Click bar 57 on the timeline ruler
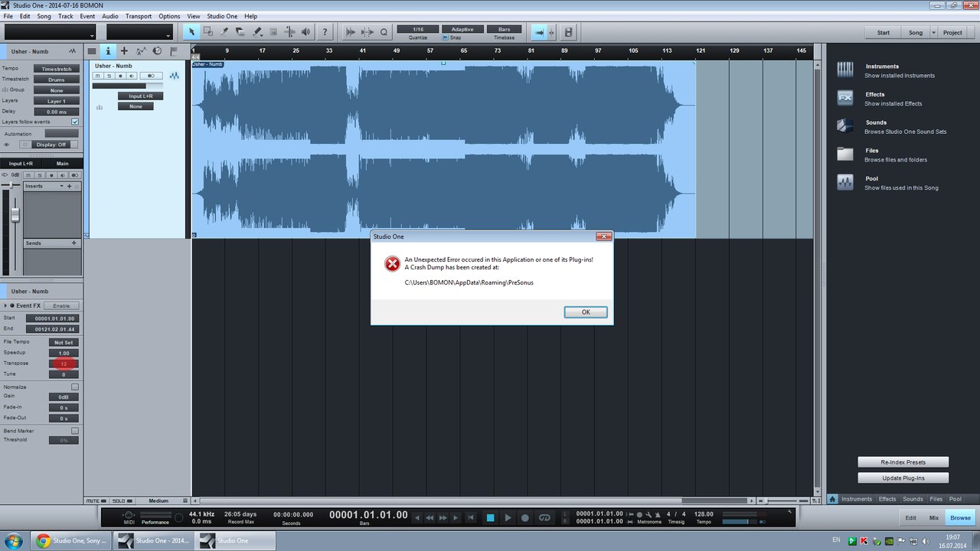Viewport: 980px width, 551px height. click(430, 51)
